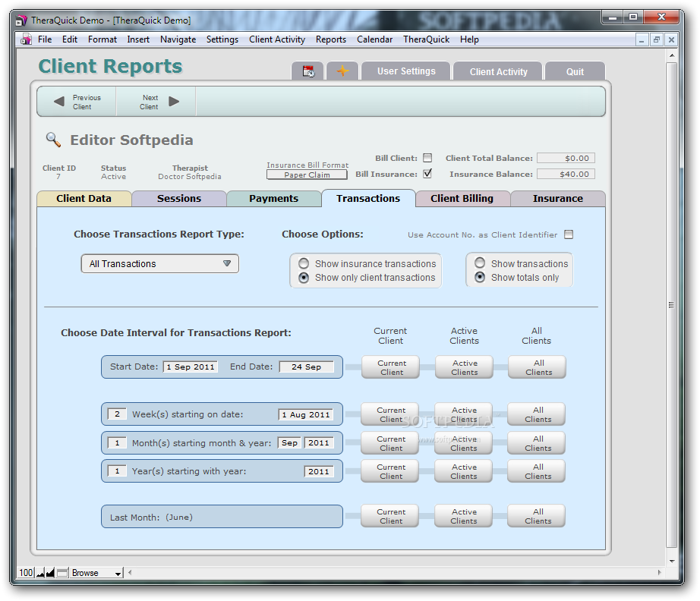Toggle the Bill Client checkbox
The height and width of the screenshot is (601, 700).
tap(427, 158)
